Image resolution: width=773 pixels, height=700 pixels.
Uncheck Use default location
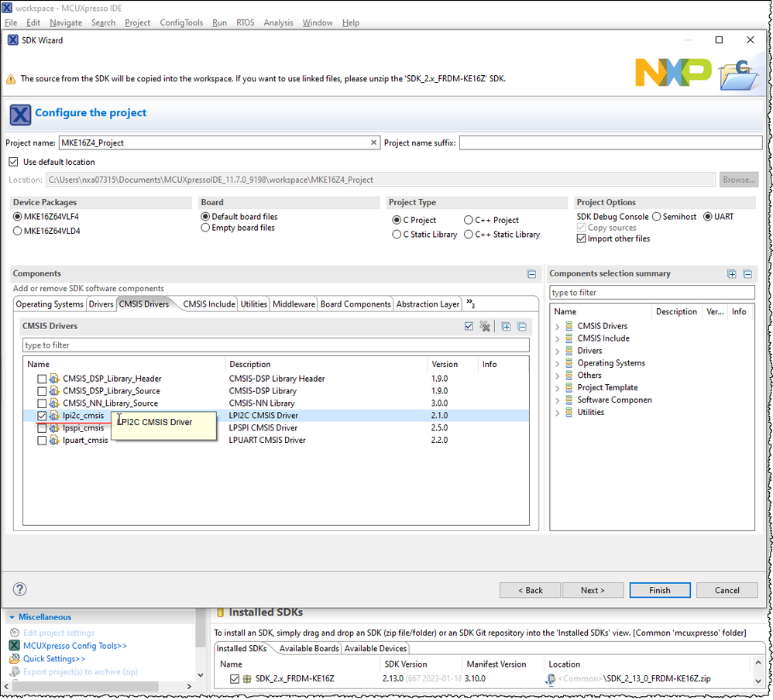(13, 161)
